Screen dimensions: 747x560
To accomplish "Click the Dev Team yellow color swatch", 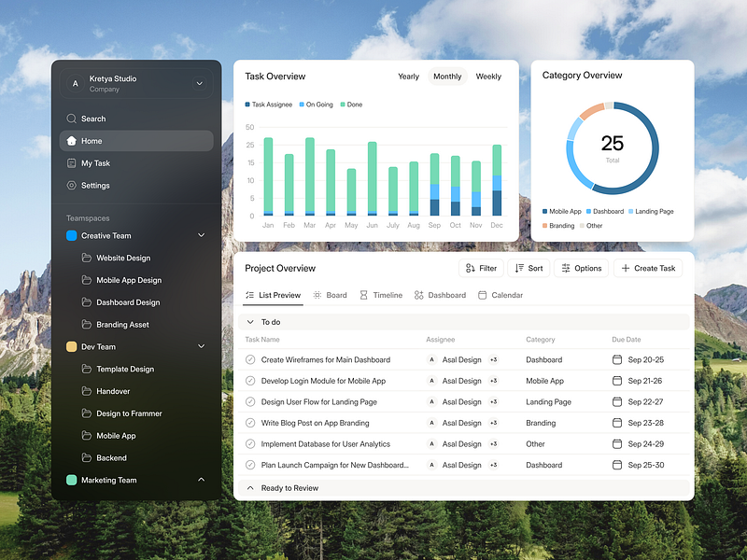I will [x=70, y=346].
